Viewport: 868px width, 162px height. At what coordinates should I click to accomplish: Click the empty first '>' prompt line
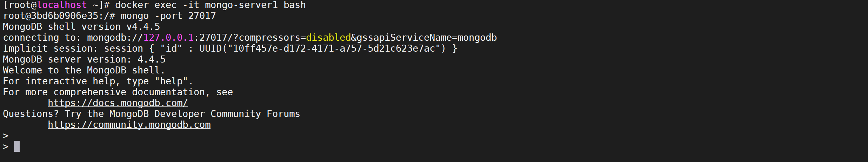(6, 136)
